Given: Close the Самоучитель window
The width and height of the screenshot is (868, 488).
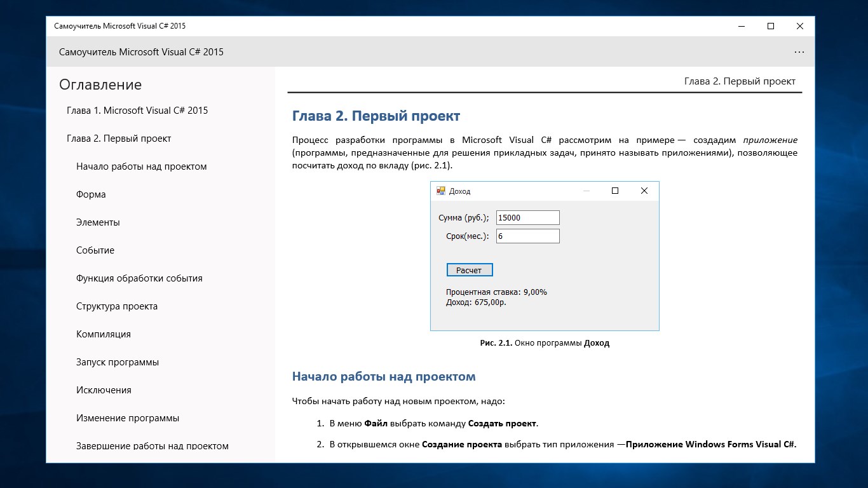Looking at the screenshot, I should tap(800, 26).
